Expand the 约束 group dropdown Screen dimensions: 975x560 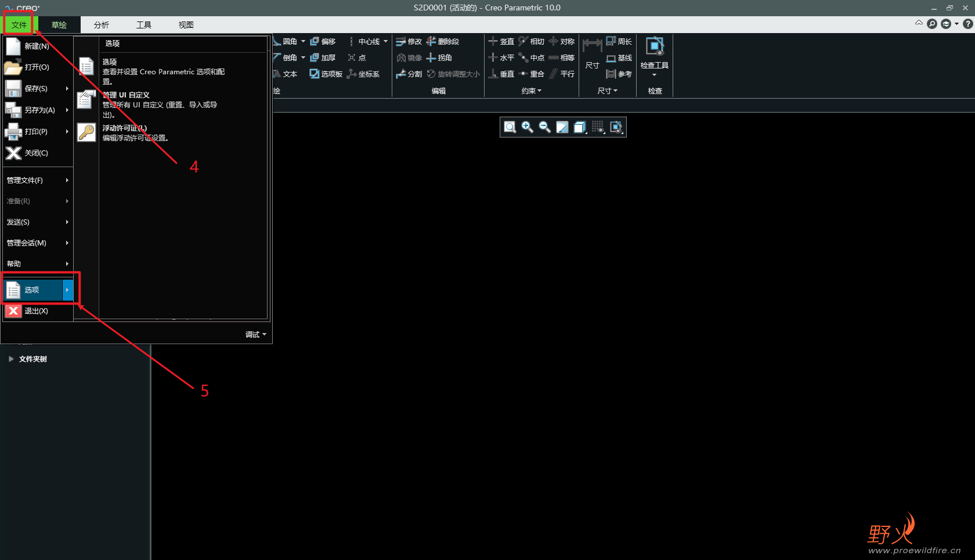(x=532, y=91)
